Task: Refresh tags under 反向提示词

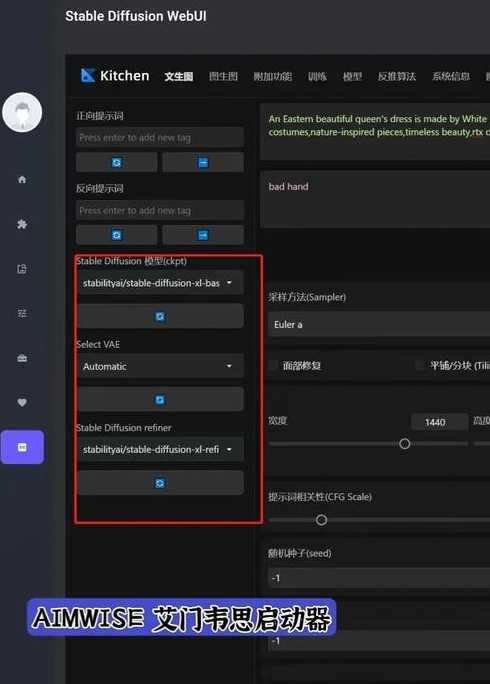Action: pyautogui.click(x=117, y=235)
